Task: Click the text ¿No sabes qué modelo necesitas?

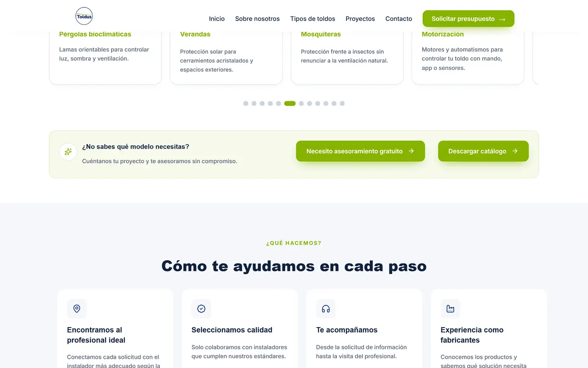Action: click(x=136, y=147)
